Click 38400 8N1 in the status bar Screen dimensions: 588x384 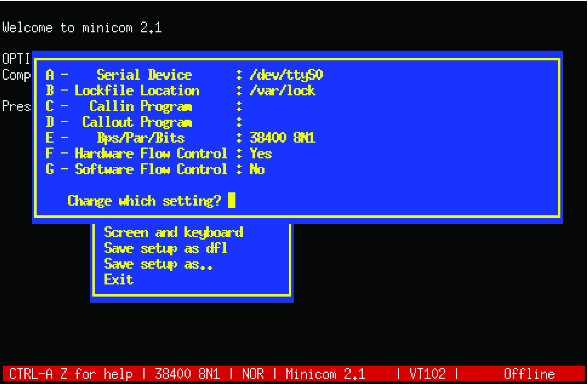(187, 374)
